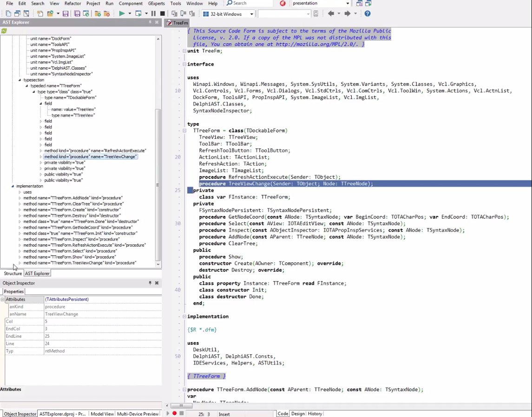This screenshot has width=532, height=417.
Task: Open the Model View tab
Action: pyautogui.click(x=102, y=414)
